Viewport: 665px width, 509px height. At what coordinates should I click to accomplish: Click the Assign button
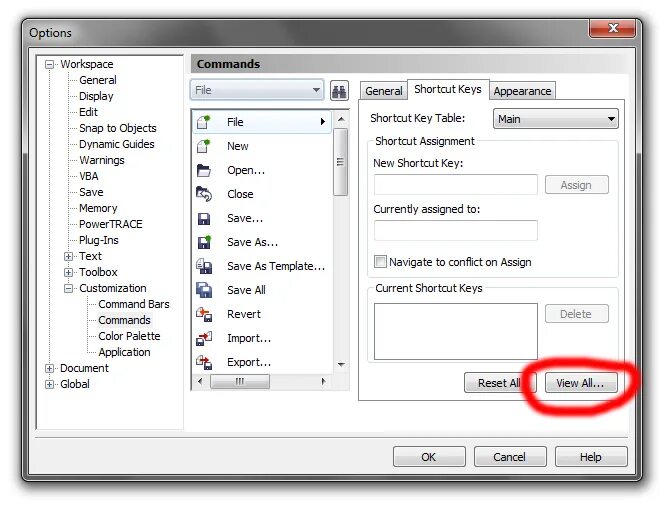576,185
